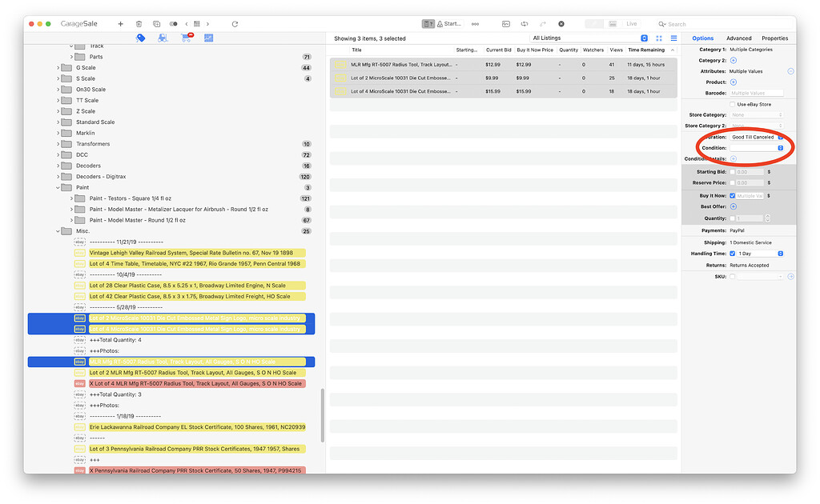Click the 1 Domestic Service shipping value
Image resolution: width=820 pixels, height=504 pixels.
tap(750, 243)
